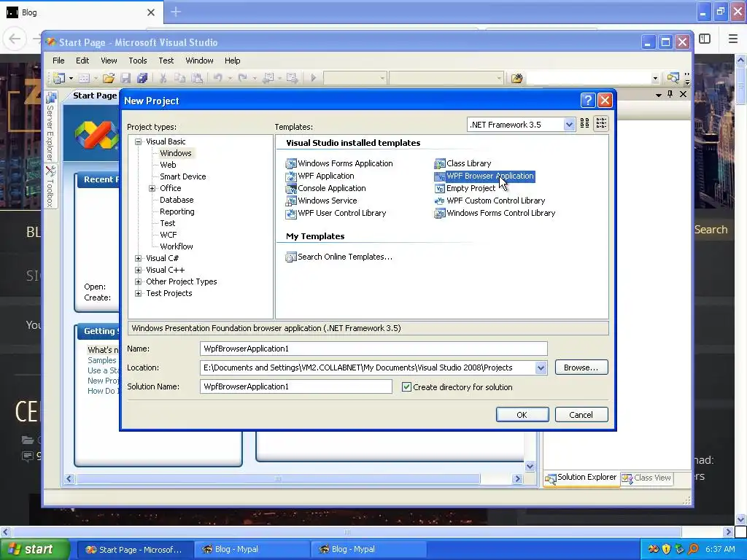Click the Start Debugging play icon
This screenshot has width=747, height=560.
313,77
